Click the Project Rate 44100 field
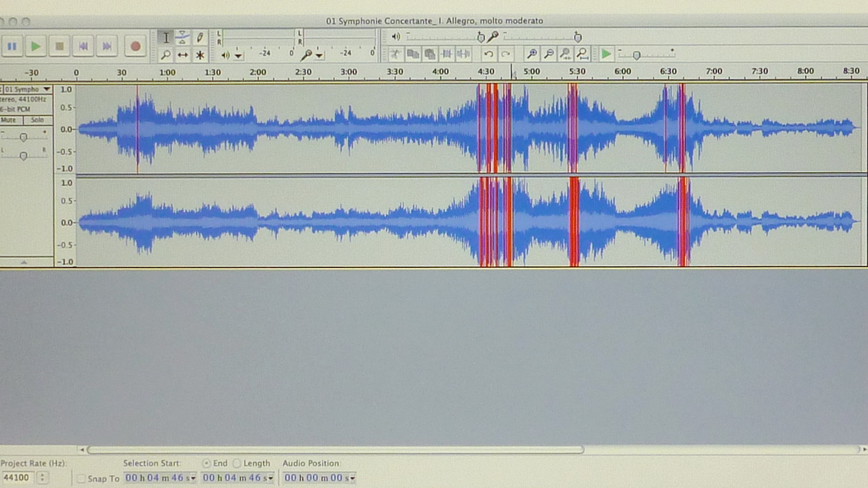 coord(17,478)
